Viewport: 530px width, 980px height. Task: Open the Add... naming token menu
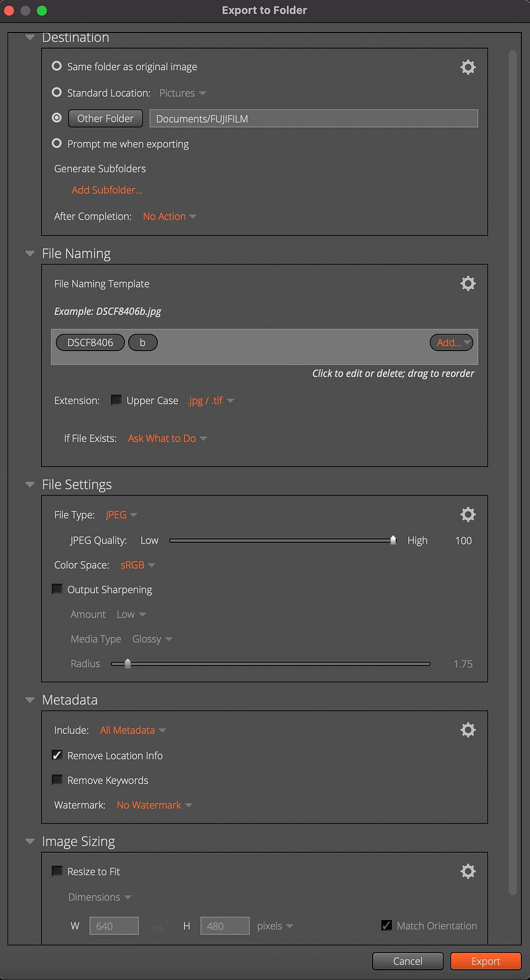[x=452, y=343]
